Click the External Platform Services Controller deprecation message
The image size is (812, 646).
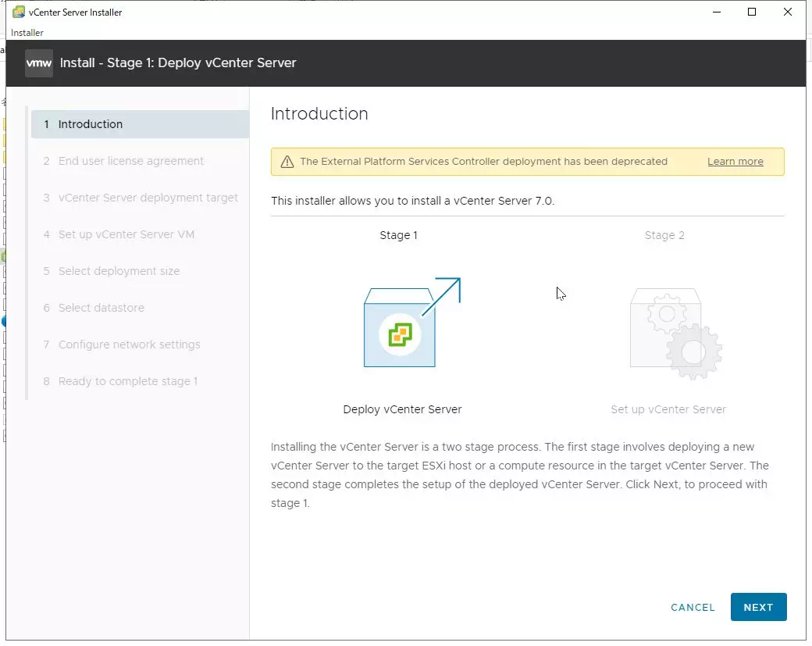point(483,162)
